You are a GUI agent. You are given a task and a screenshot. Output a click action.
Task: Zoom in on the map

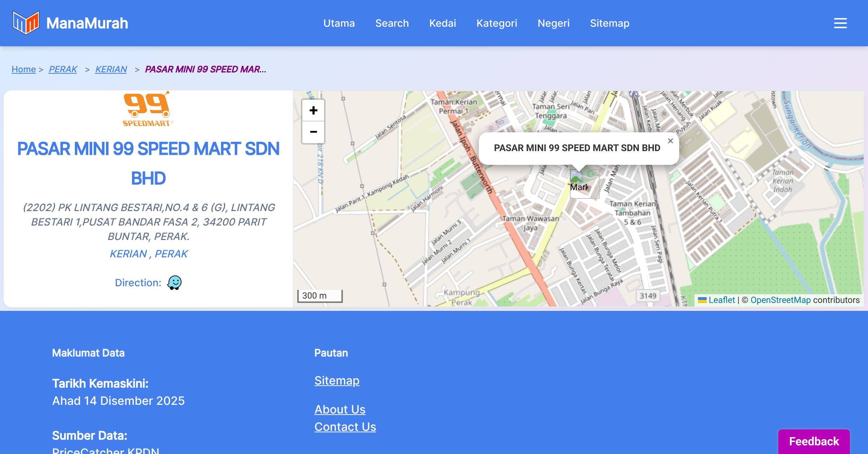pyautogui.click(x=313, y=110)
